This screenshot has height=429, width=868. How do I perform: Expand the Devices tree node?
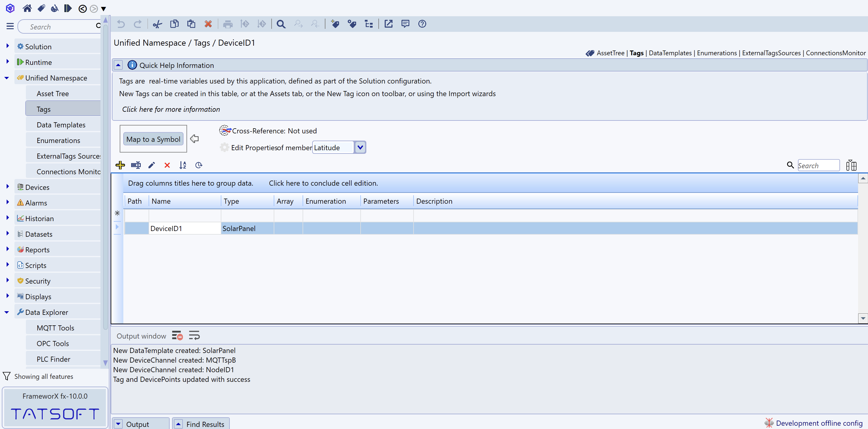(x=8, y=186)
